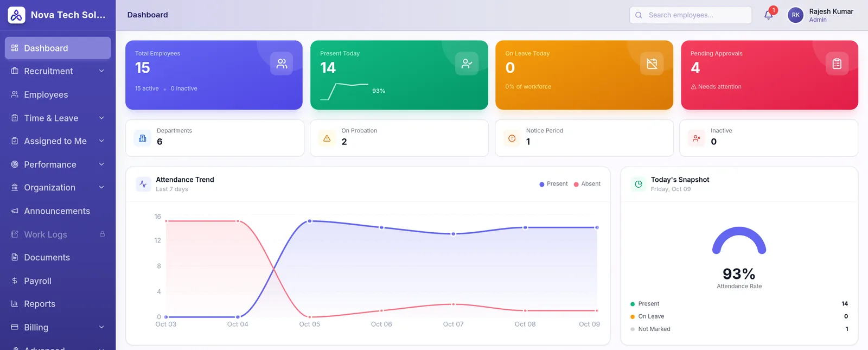The height and width of the screenshot is (350, 868).
Task: Click the Oct 05 Present data point
Action: 310,221
